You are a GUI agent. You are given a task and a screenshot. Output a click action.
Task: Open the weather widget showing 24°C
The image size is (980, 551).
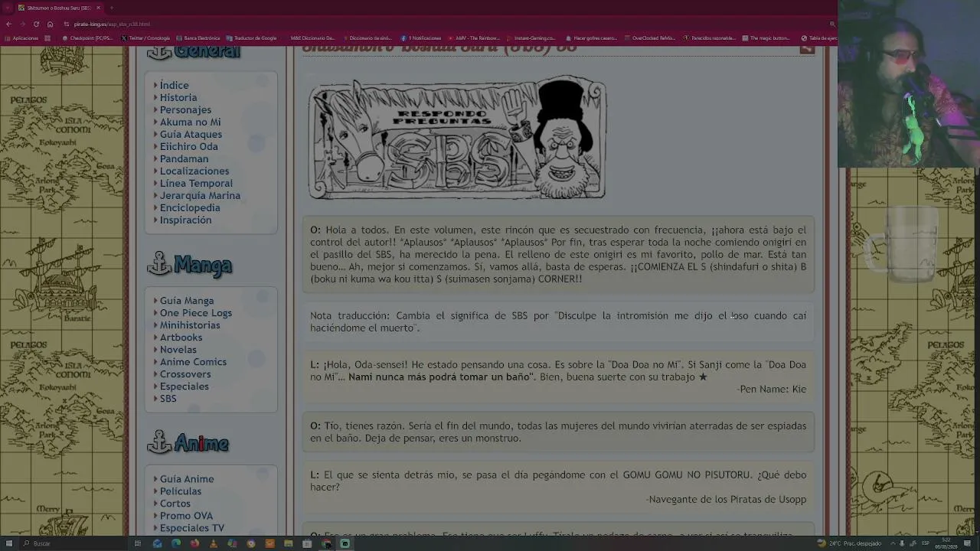click(849, 543)
